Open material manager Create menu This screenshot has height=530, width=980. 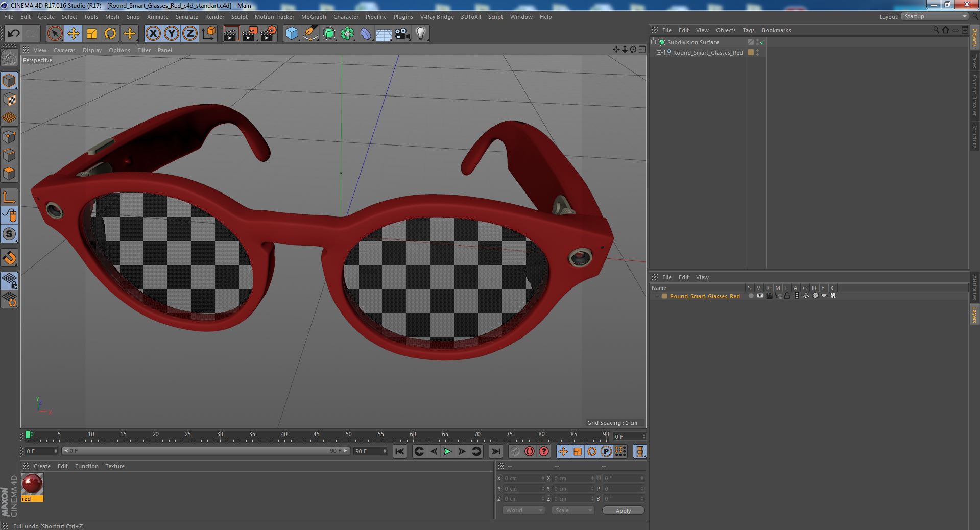[42, 466]
